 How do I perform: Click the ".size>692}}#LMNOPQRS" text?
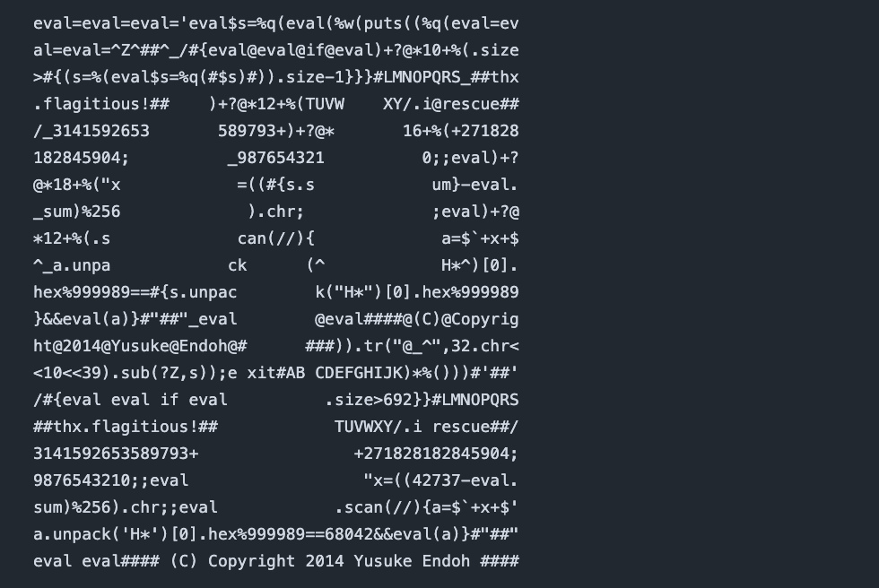pos(422,400)
